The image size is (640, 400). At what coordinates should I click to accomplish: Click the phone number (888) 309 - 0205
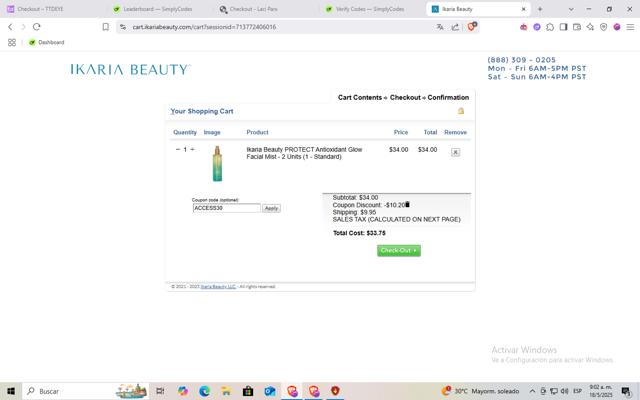click(521, 60)
